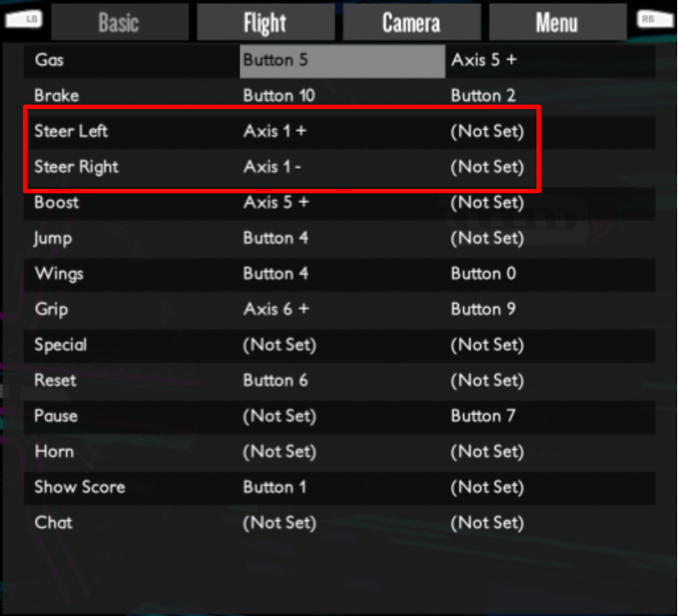Change Boost primary binding Axis 5 +
Image resolution: width=678 pixels, height=616 pixels.
coord(276,202)
